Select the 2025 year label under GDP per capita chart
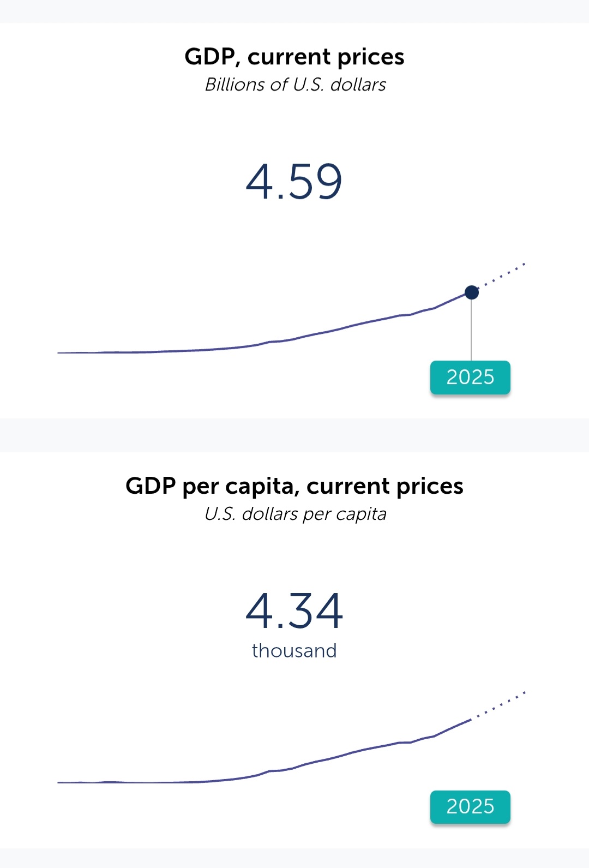The height and width of the screenshot is (868, 589). point(470,806)
